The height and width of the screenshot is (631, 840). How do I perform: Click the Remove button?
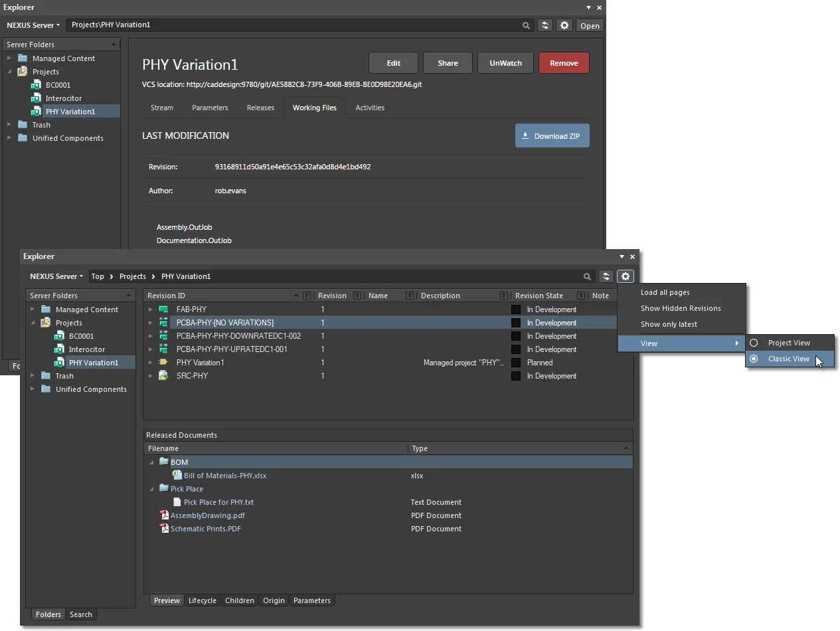[563, 62]
